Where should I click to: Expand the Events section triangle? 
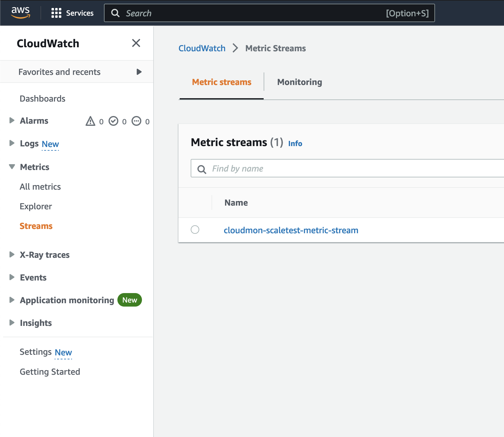[12, 277]
